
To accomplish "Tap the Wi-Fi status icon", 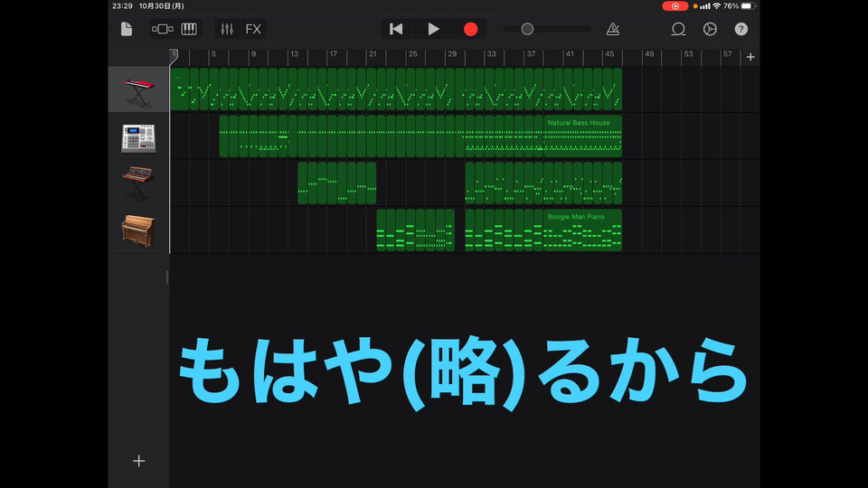I will pos(716,6).
